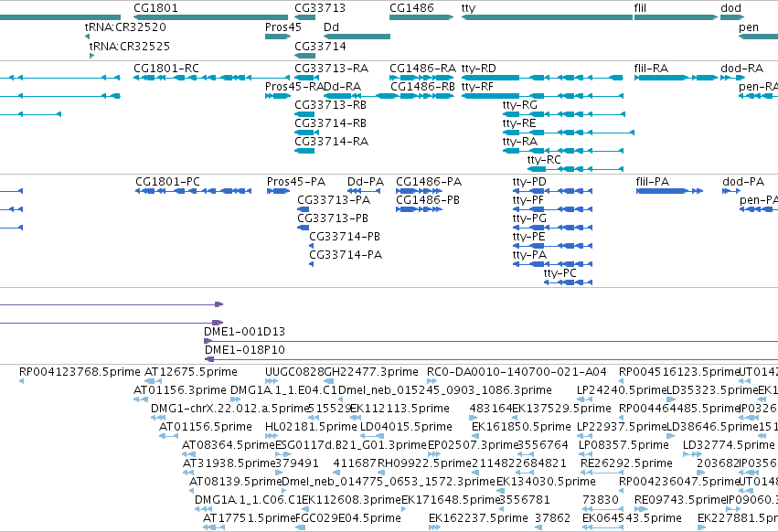
Task: Select transcript CG1801-RC
Action: (211, 78)
